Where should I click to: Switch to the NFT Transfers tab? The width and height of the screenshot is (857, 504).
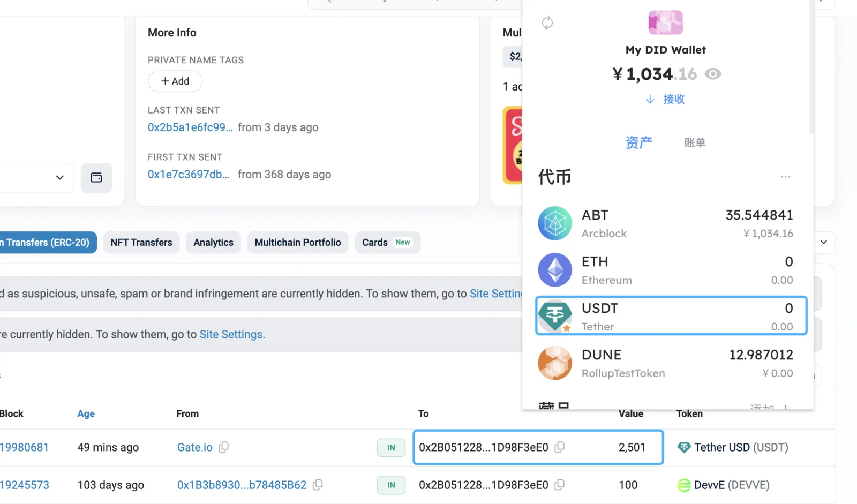[x=141, y=243]
